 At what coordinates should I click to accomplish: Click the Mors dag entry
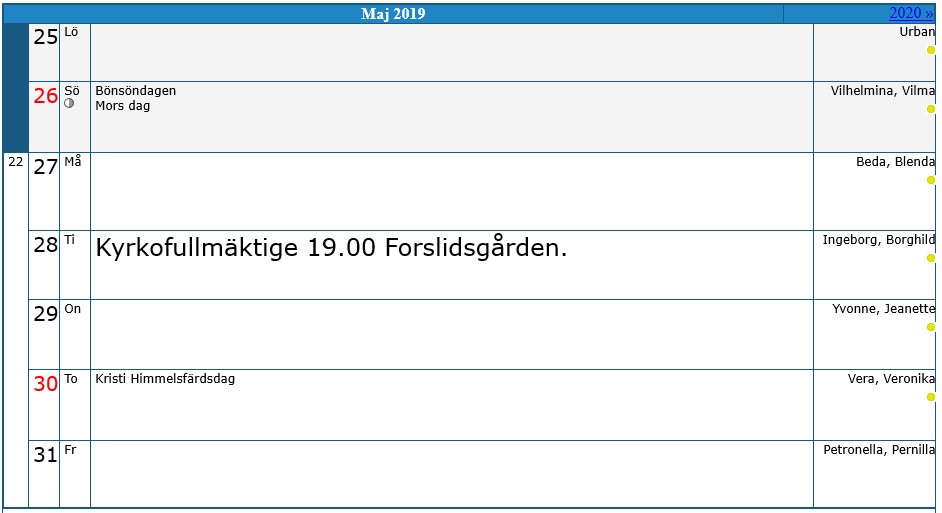[123, 106]
